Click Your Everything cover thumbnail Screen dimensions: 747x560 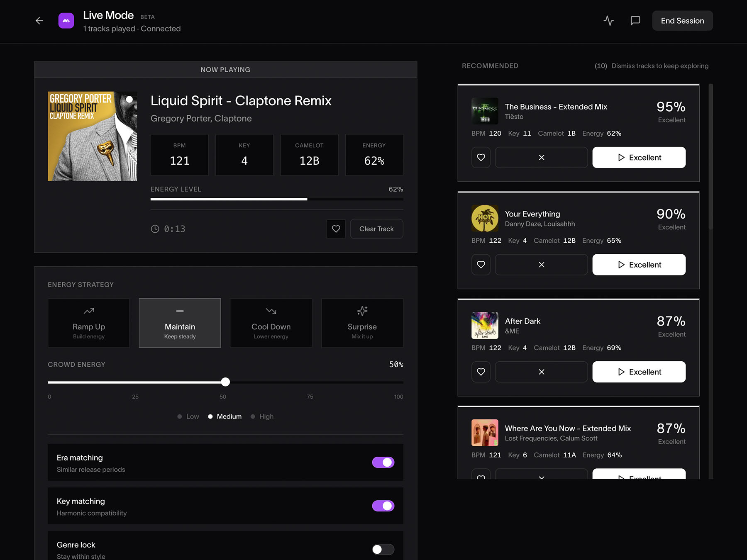(485, 218)
